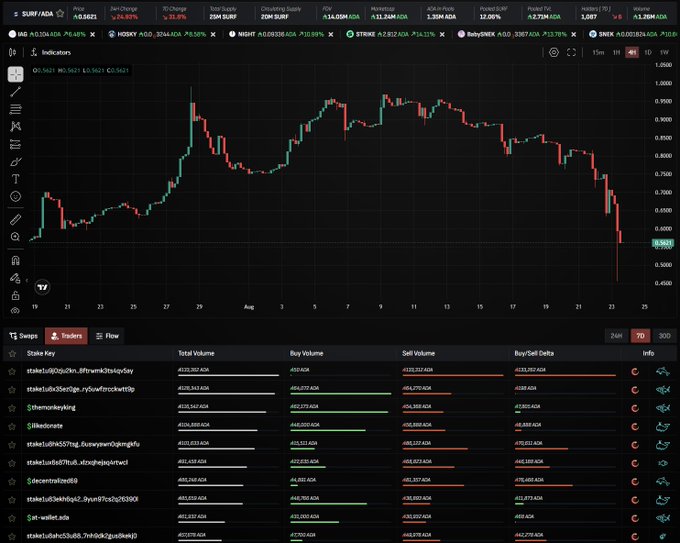Click the orange info icon for $ilikedonate
Image resolution: width=680 pixels, height=543 pixels.
(635, 427)
